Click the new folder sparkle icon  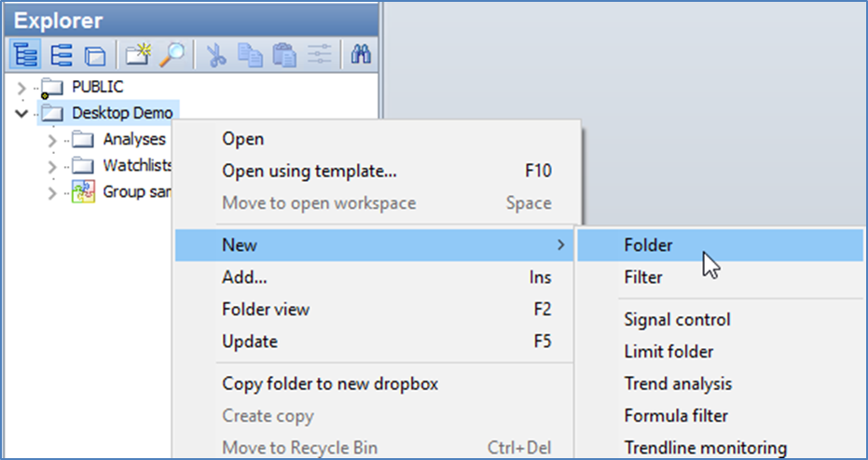(x=138, y=56)
